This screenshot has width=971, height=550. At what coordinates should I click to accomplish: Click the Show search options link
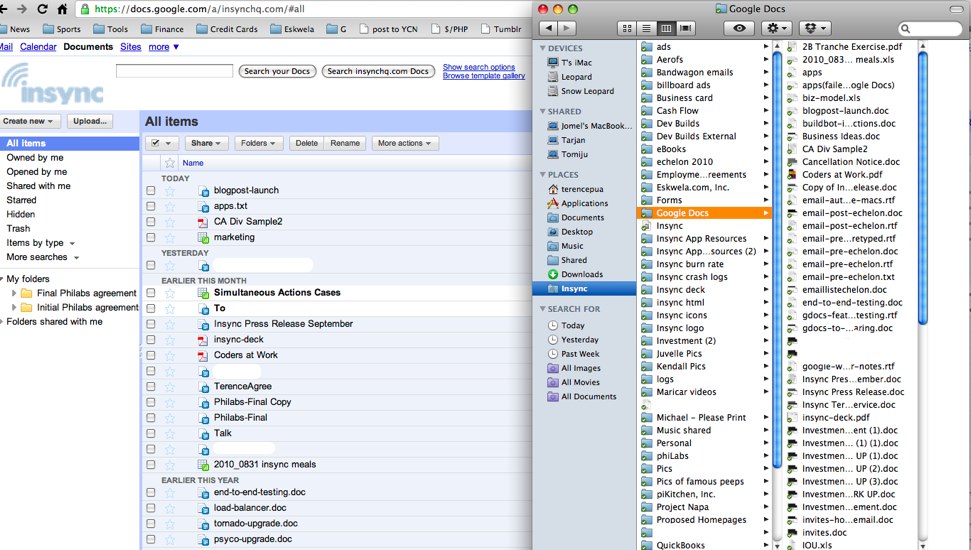pos(479,67)
